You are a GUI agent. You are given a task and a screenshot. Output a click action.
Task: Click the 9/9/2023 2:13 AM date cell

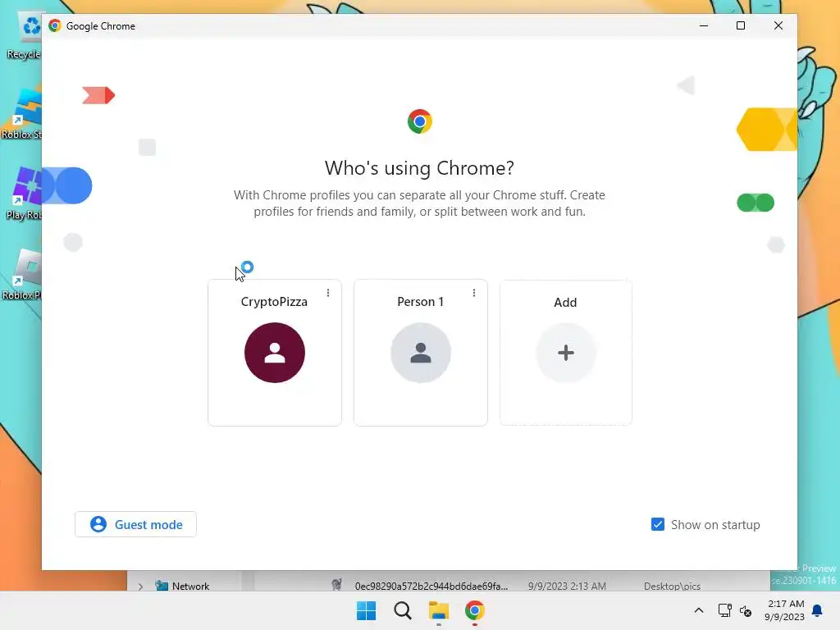[567, 586]
